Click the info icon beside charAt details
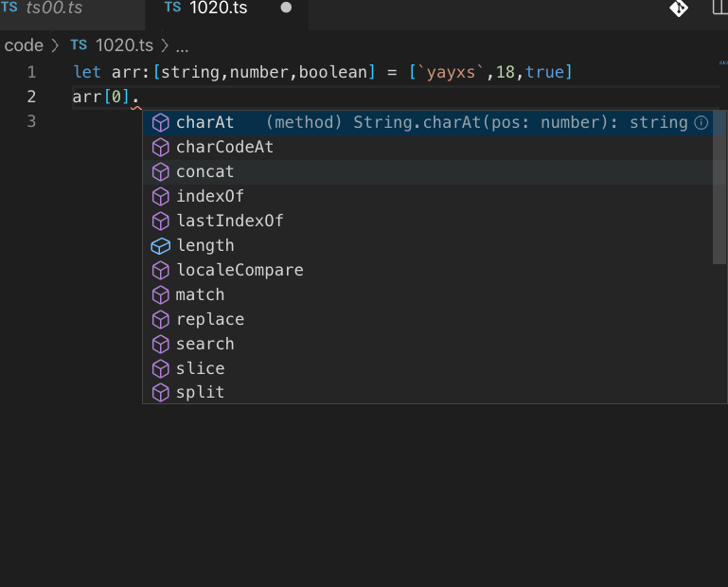Screen dimensions: 728x587 coord(701,122)
